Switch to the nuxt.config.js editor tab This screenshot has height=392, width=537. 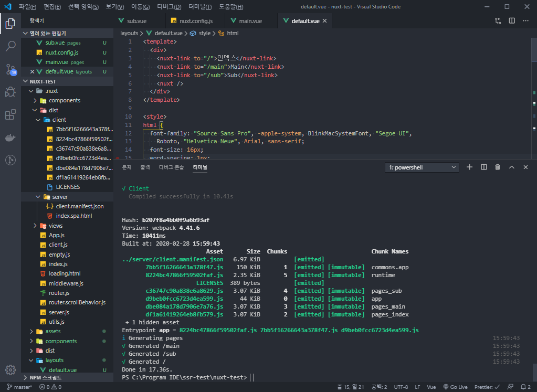(x=195, y=21)
